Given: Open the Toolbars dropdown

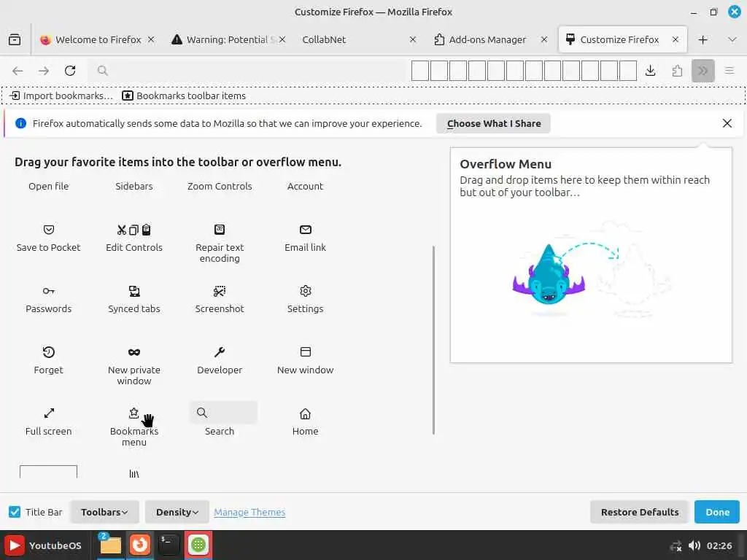Looking at the screenshot, I should click(104, 512).
